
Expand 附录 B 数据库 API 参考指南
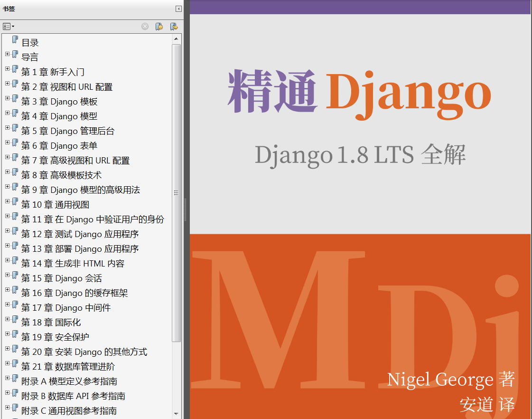[x=8, y=392]
